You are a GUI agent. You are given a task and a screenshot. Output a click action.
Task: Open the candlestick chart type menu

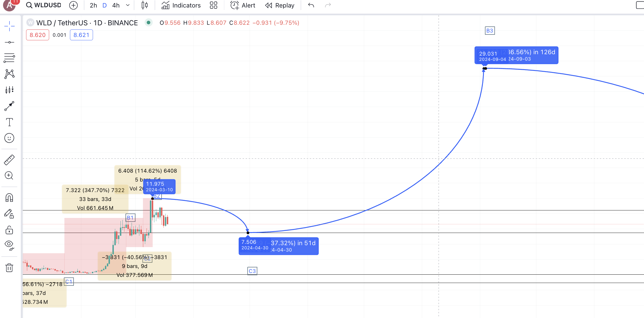(x=145, y=5)
